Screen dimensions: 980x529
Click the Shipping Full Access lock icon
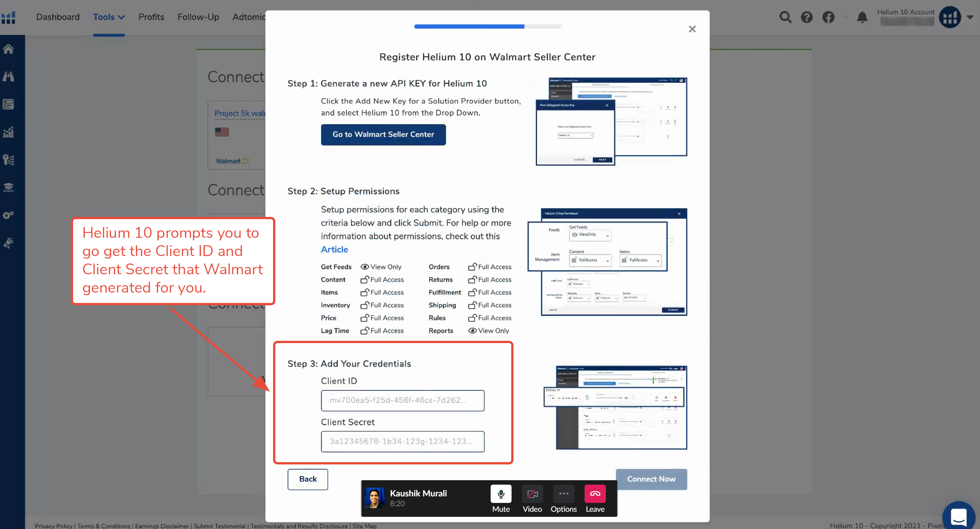click(472, 305)
